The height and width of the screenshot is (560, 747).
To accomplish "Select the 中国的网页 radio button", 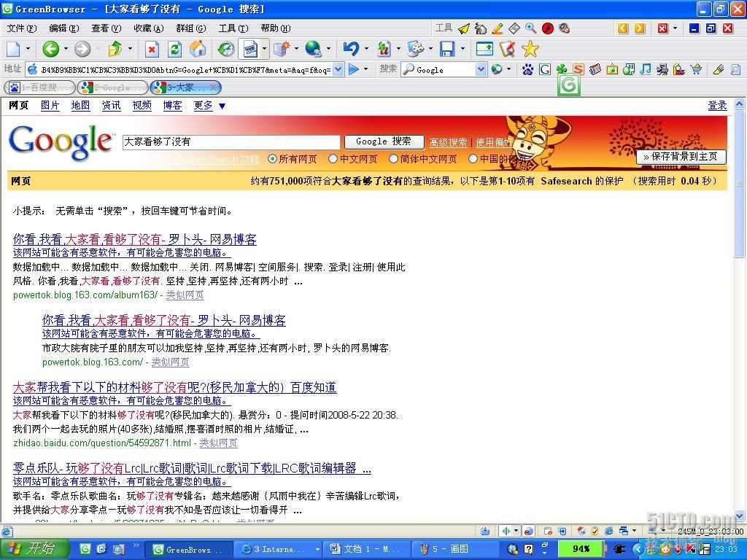I will (x=473, y=158).
